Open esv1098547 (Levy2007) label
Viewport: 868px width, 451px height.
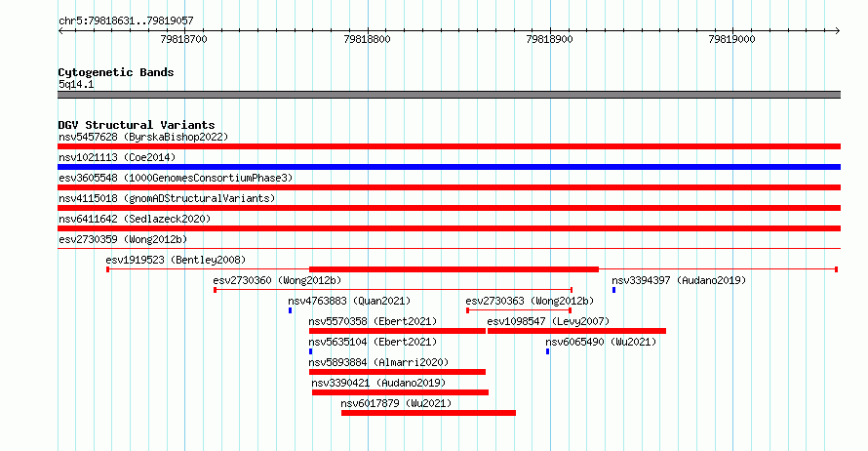[x=548, y=321]
